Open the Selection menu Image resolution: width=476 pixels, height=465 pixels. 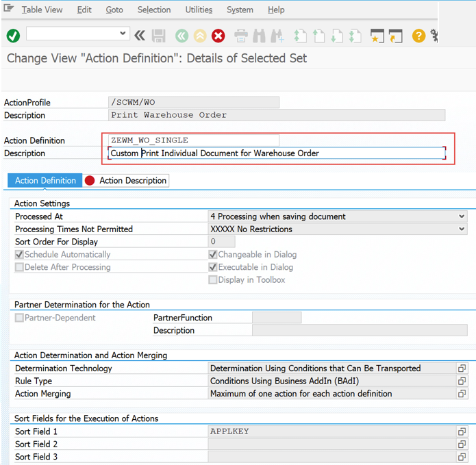(x=154, y=10)
